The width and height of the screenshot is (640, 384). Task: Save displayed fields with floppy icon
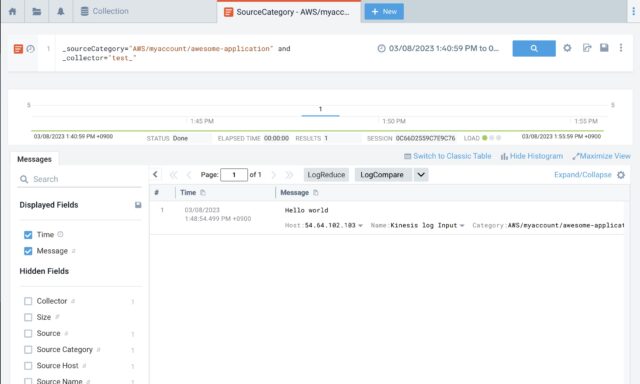(x=138, y=205)
